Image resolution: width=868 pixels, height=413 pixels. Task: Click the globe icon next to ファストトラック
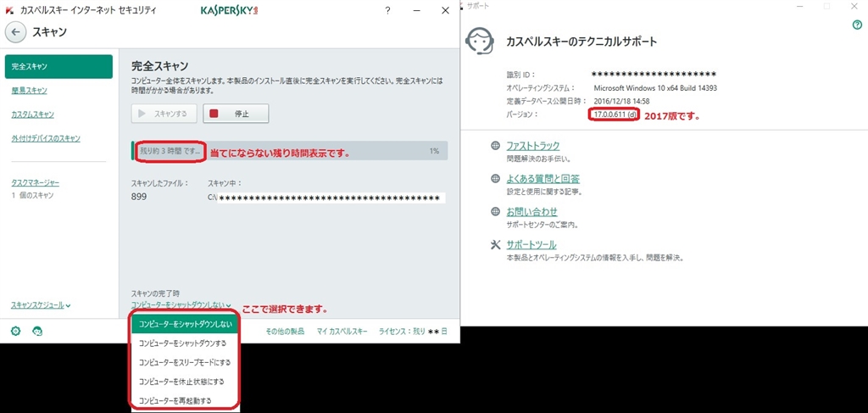[495, 146]
